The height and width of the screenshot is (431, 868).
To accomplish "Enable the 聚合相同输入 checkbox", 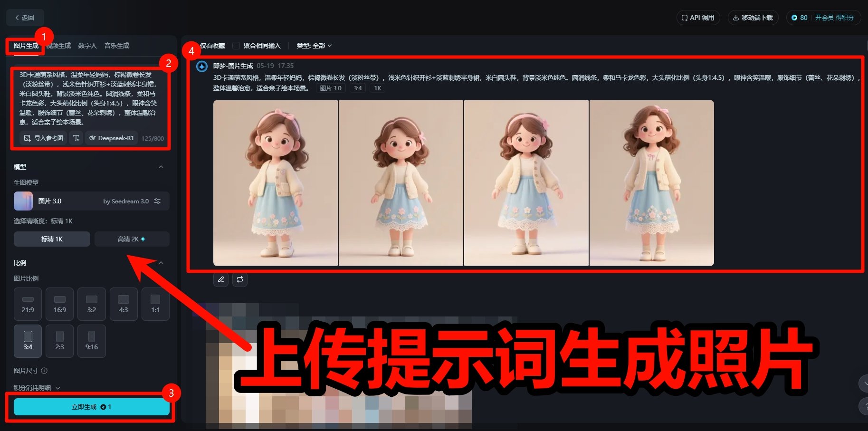I will pyautogui.click(x=236, y=45).
